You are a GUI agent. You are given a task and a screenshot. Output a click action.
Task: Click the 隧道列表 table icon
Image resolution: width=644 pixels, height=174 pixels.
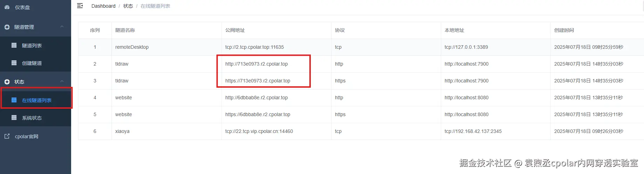click(x=14, y=45)
